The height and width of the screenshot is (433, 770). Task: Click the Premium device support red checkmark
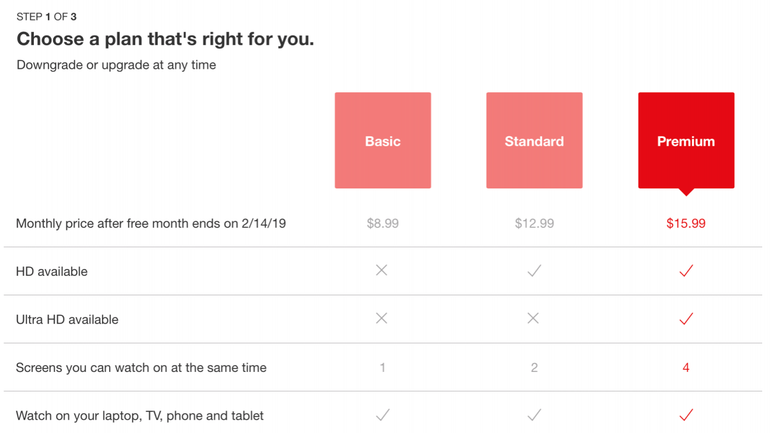[x=686, y=414]
